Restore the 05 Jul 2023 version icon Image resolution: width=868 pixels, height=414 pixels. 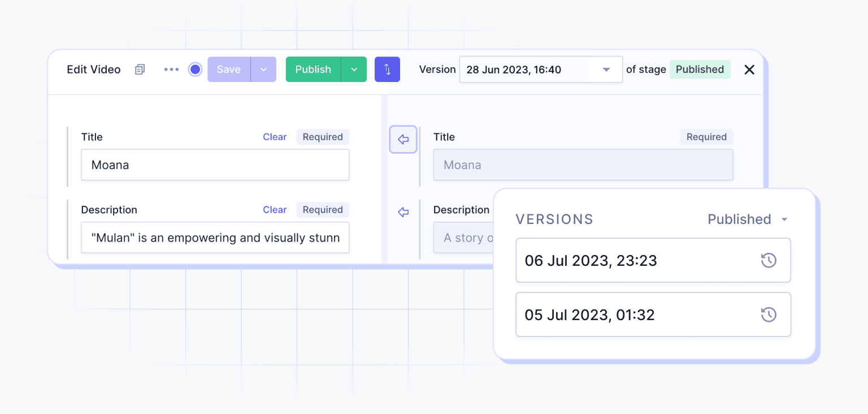click(x=769, y=315)
